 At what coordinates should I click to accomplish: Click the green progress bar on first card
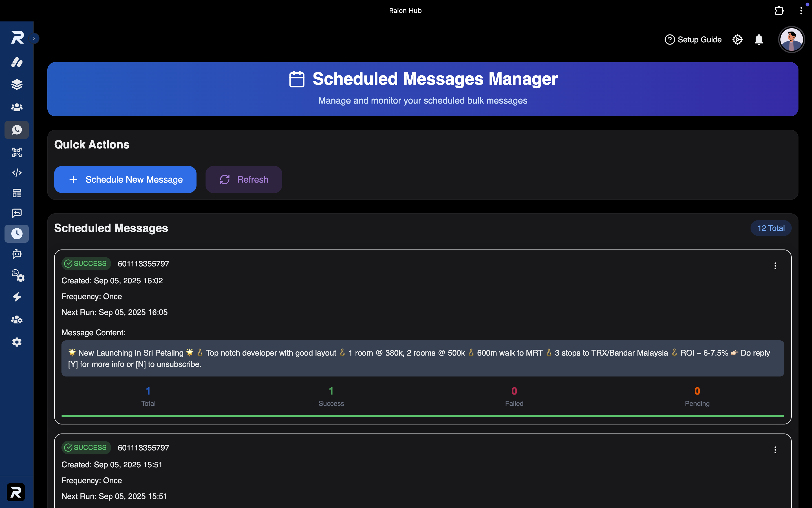423,416
